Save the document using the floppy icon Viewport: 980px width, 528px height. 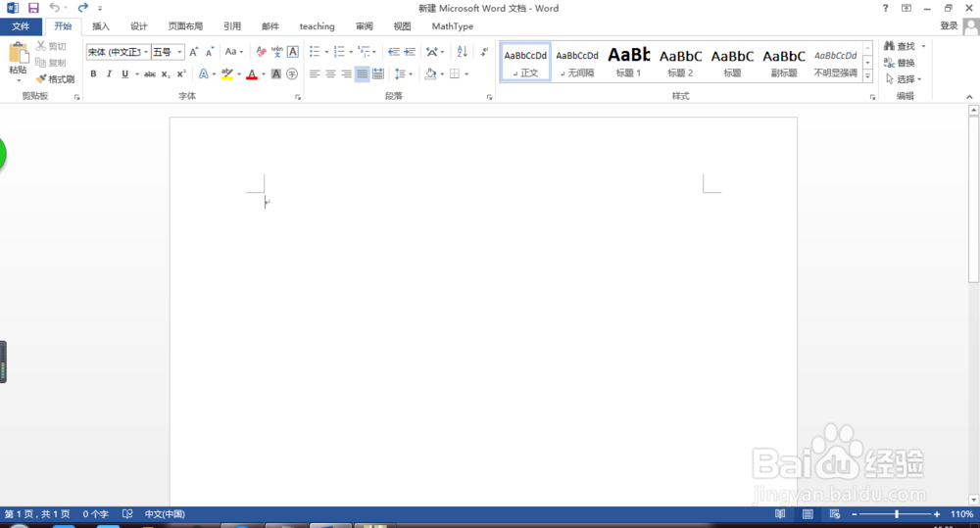(33, 8)
